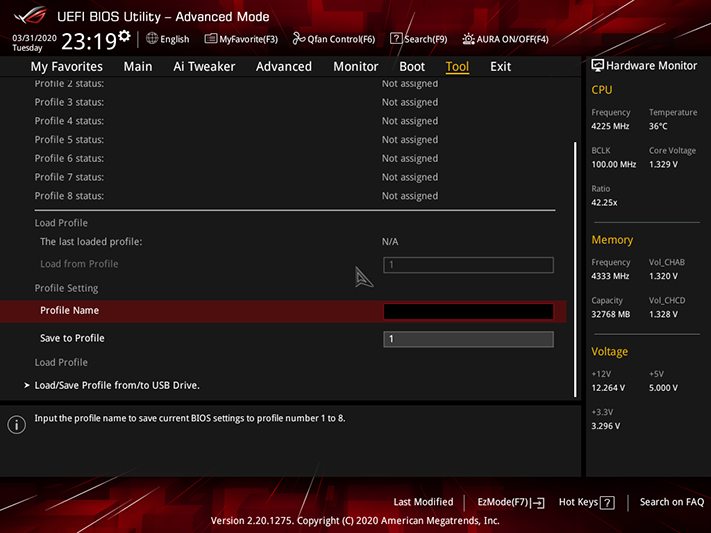Click the Voltage heading in Hardware Monitor
This screenshot has height=533, width=711.
[x=609, y=352]
